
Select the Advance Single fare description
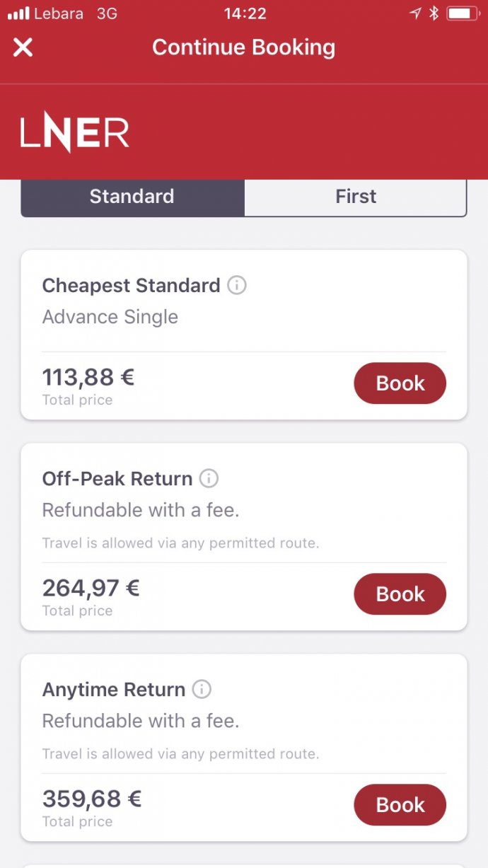[110, 316]
